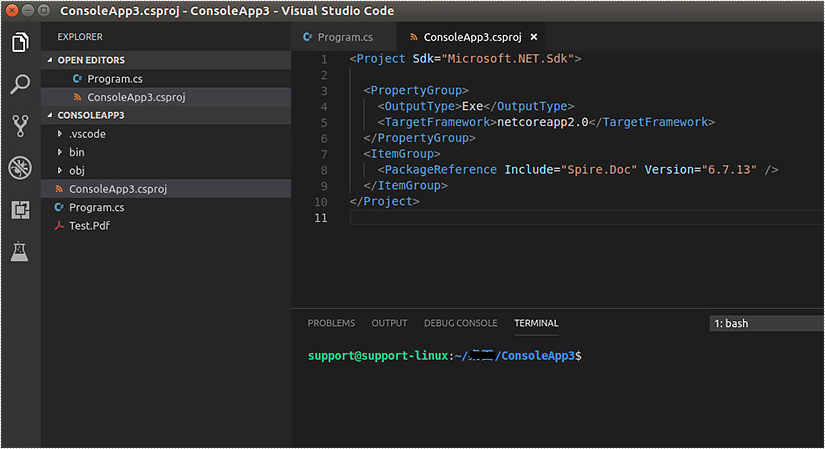Viewport: 825px width, 449px height.
Task: Click line number 1 in the gutter
Action: tap(324, 59)
